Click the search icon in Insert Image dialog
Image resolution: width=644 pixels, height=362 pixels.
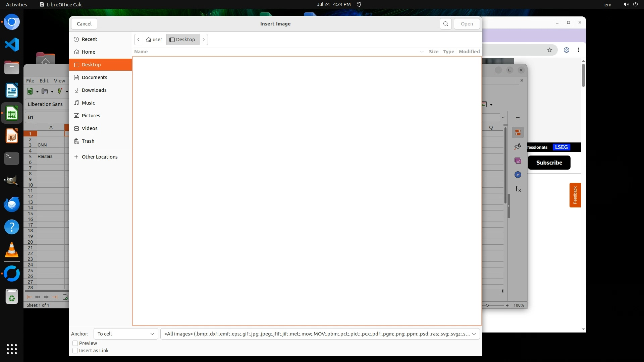click(445, 24)
